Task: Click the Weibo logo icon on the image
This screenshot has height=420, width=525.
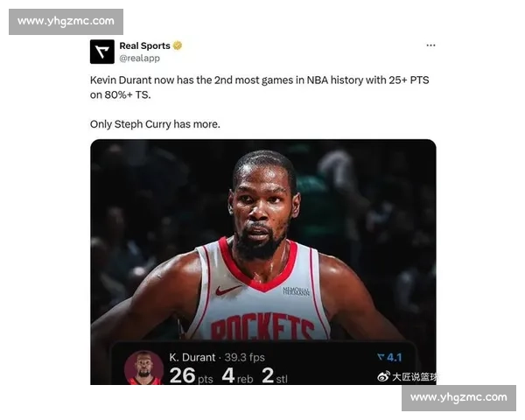Action: point(383,376)
